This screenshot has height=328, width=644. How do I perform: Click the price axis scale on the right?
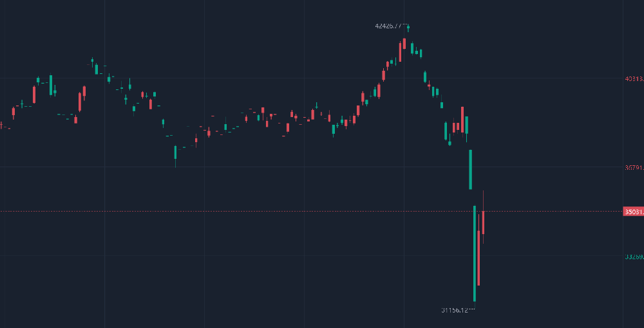click(633, 129)
